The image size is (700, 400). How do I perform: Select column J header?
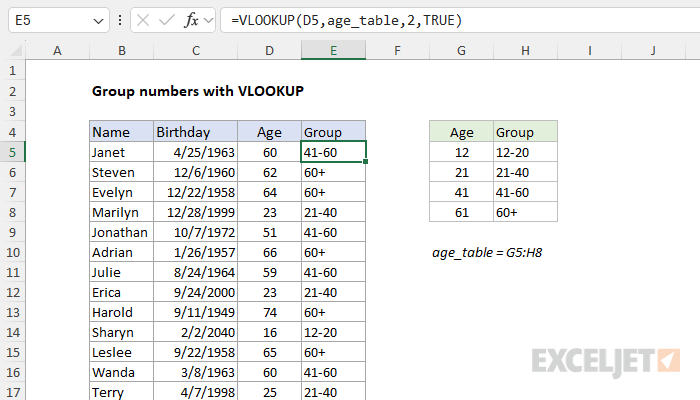[653, 50]
